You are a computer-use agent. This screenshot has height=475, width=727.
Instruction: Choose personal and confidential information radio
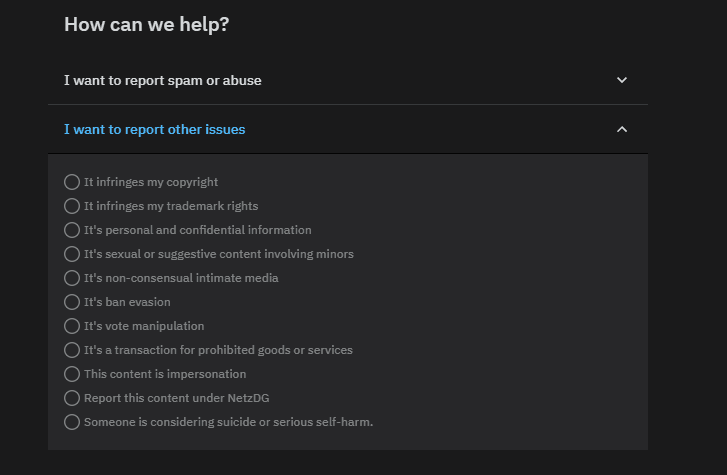click(72, 230)
